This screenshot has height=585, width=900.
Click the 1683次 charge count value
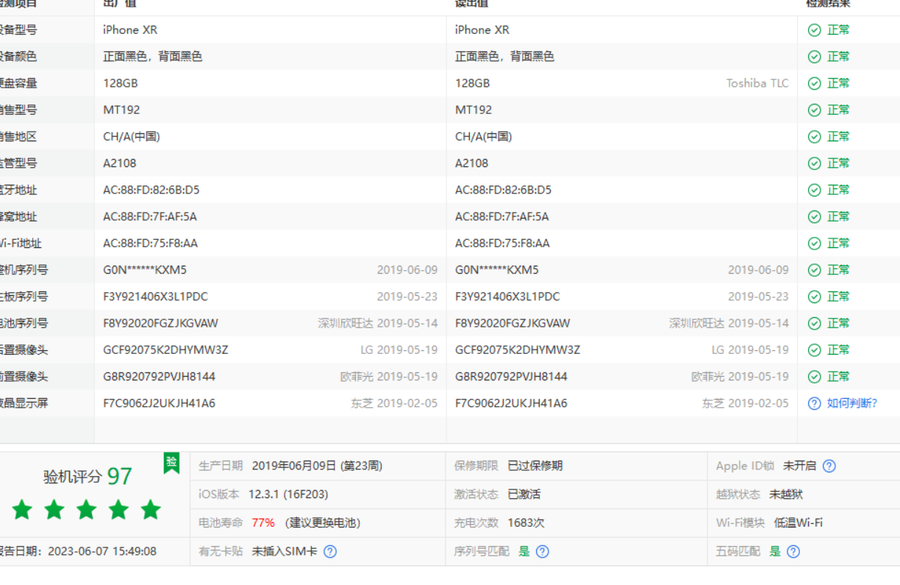coord(526,523)
